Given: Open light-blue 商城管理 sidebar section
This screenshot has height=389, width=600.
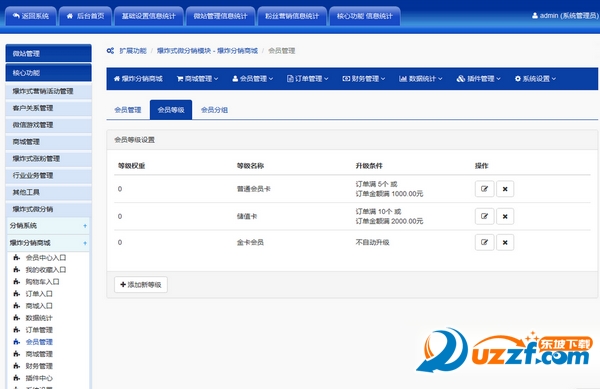Looking at the screenshot, I should pyautogui.click(x=49, y=142).
